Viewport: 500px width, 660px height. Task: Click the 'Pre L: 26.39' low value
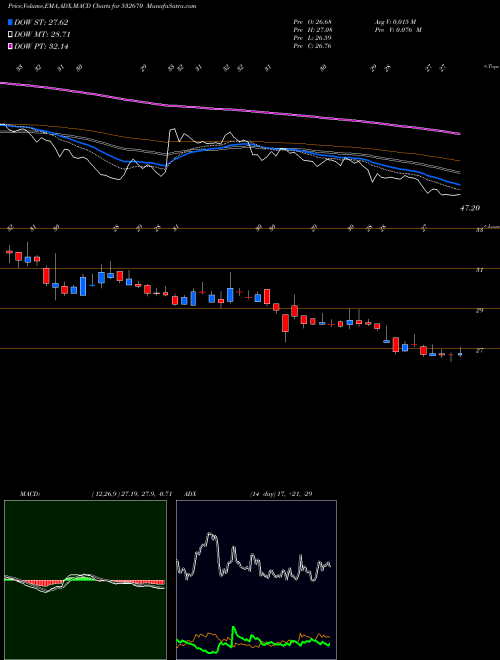pos(312,38)
